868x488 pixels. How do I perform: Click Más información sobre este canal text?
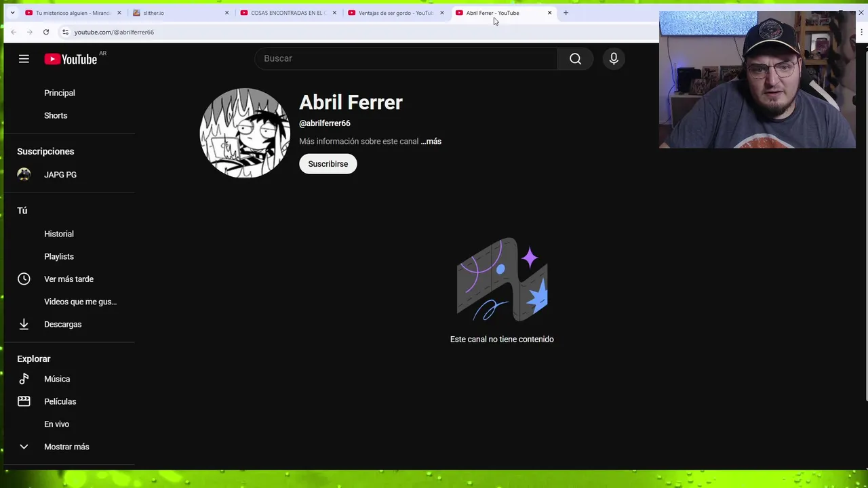(359, 142)
